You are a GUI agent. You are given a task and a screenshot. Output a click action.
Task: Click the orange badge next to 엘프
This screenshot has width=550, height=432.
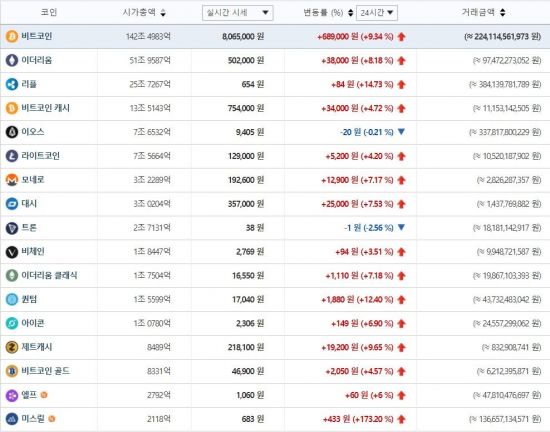coord(44,395)
